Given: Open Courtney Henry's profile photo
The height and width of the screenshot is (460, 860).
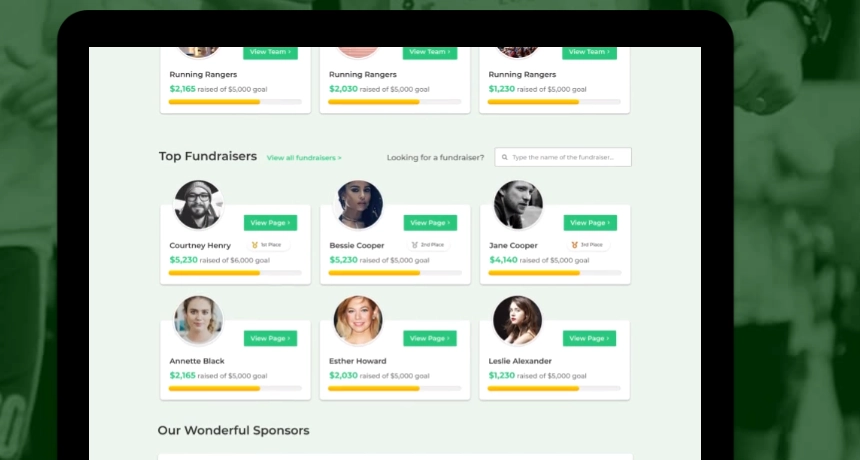Looking at the screenshot, I should click(197, 205).
